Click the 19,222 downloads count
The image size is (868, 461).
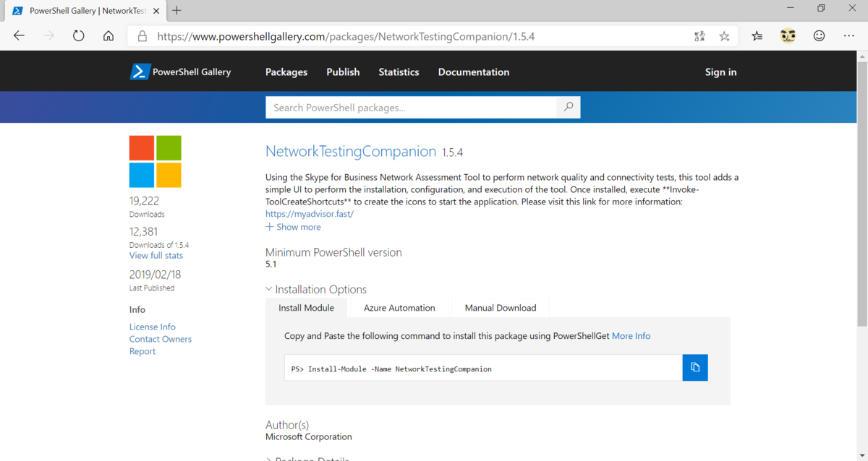pyautogui.click(x=144, y=201)
